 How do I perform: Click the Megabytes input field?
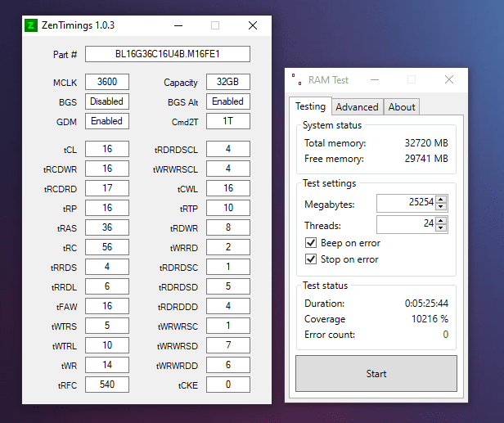[x=406, y=203]
